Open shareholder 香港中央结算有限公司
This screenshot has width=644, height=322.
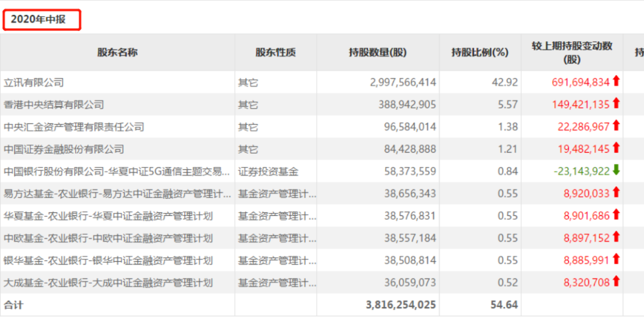coord(54,105)
